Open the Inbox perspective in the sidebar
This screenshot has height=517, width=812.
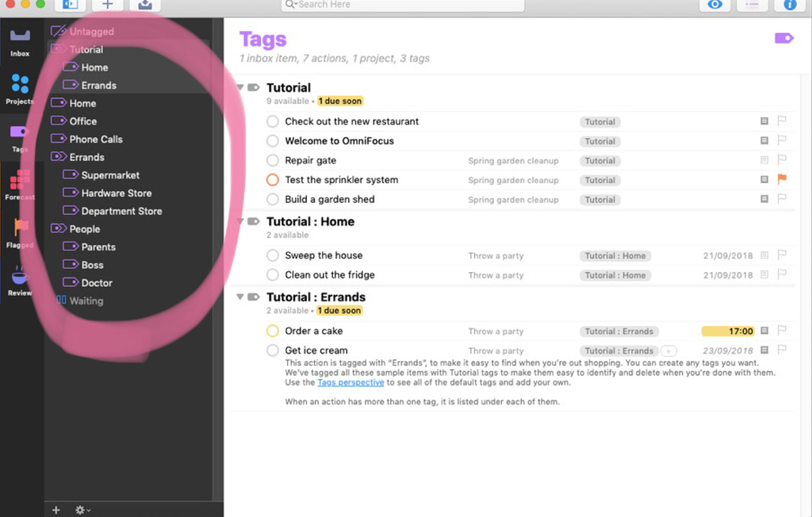coord(19,37)
